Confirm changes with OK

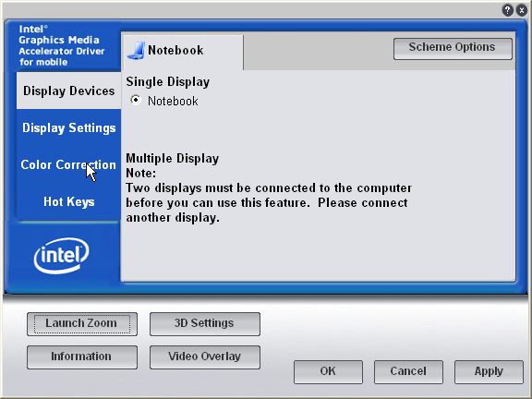click(x=328, y=372)
